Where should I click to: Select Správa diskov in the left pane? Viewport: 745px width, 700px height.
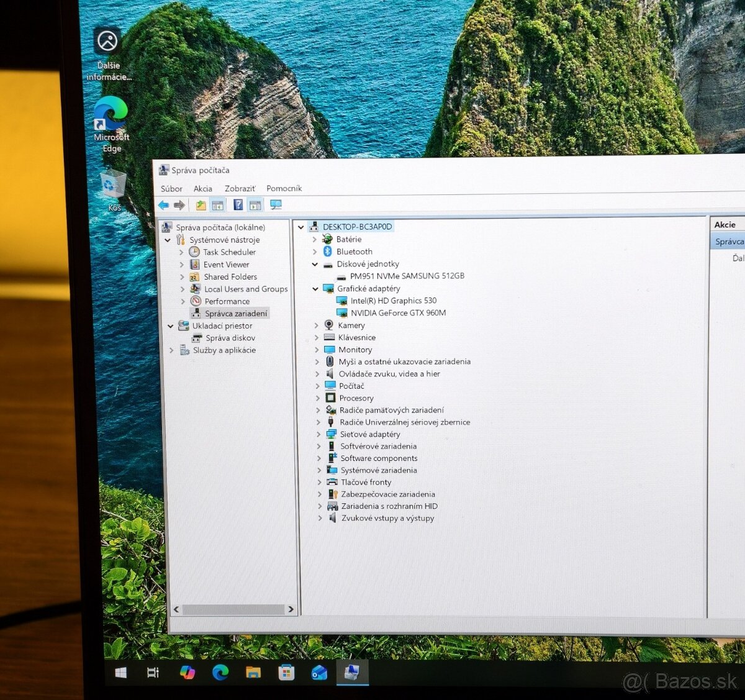[230, 338]
